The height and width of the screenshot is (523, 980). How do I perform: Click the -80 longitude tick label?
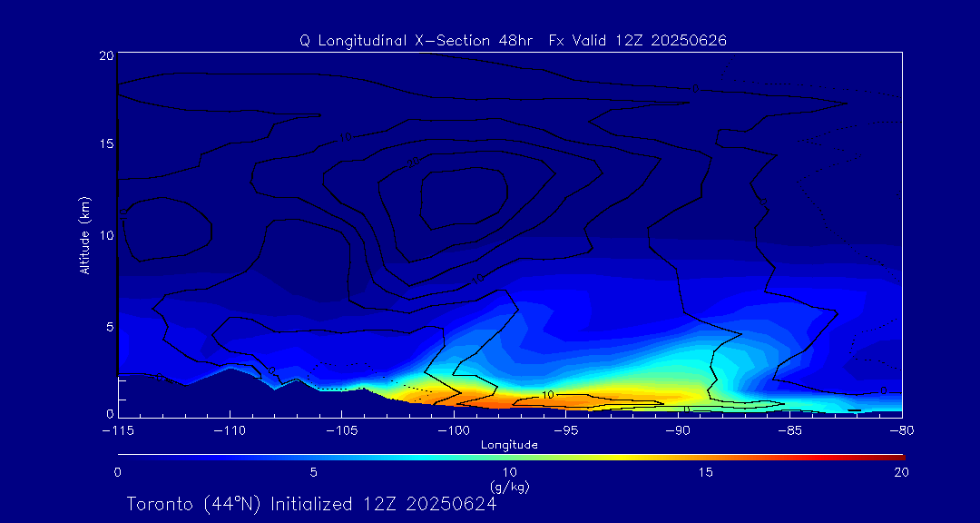[901, 431]
